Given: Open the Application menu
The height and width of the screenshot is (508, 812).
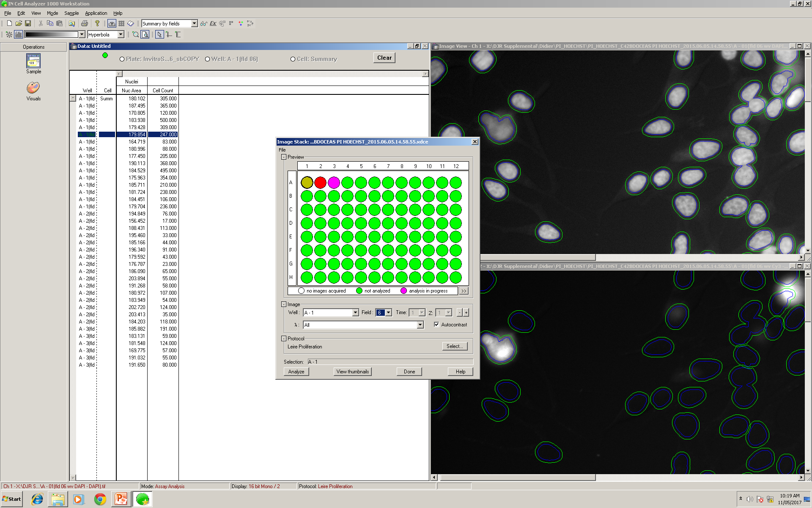Looking at the screenshot, I should [x=96, y=13].
